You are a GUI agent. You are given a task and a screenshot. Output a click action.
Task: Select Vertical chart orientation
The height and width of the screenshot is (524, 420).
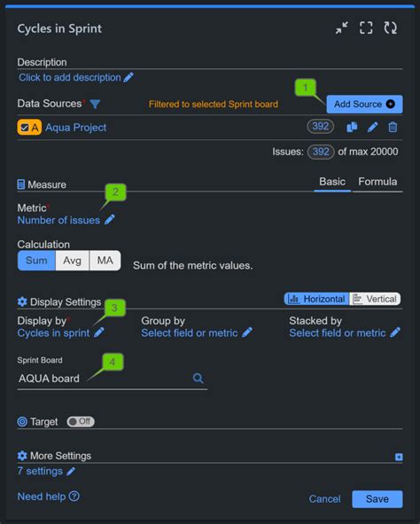[x=375, y=299]
